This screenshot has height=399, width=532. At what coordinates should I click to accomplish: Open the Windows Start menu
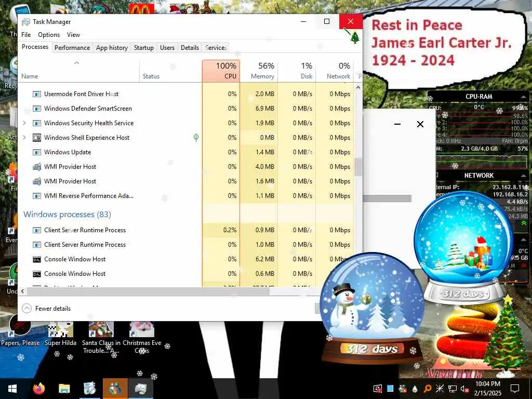[x=12, y=389]
